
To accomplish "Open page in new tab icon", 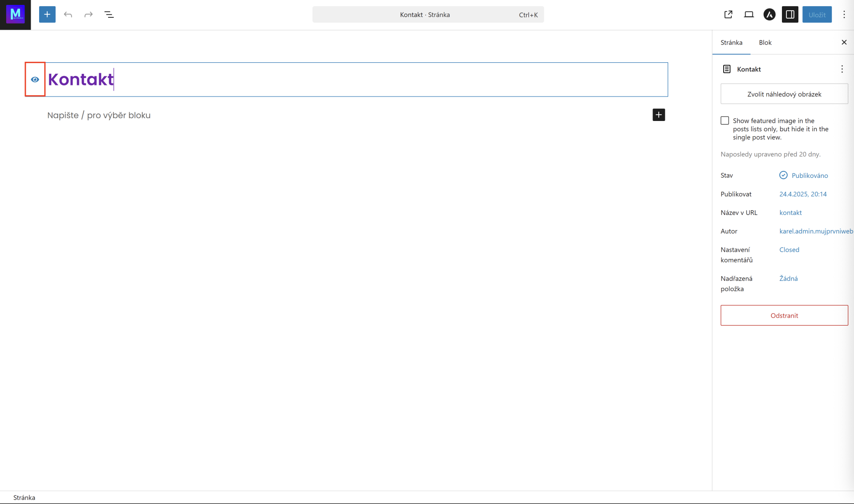I will coord(728,15).
